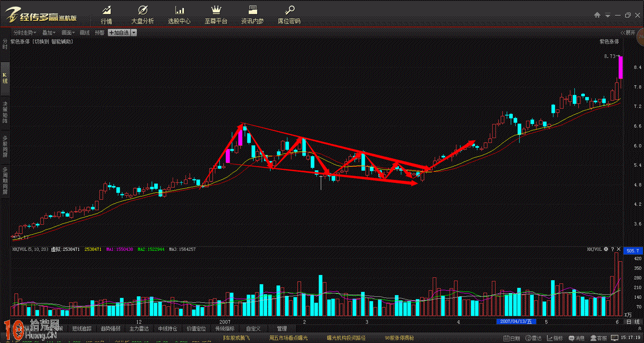
Task: Close the HHJVOL volume indicator panel
Action: click(618, 249)
